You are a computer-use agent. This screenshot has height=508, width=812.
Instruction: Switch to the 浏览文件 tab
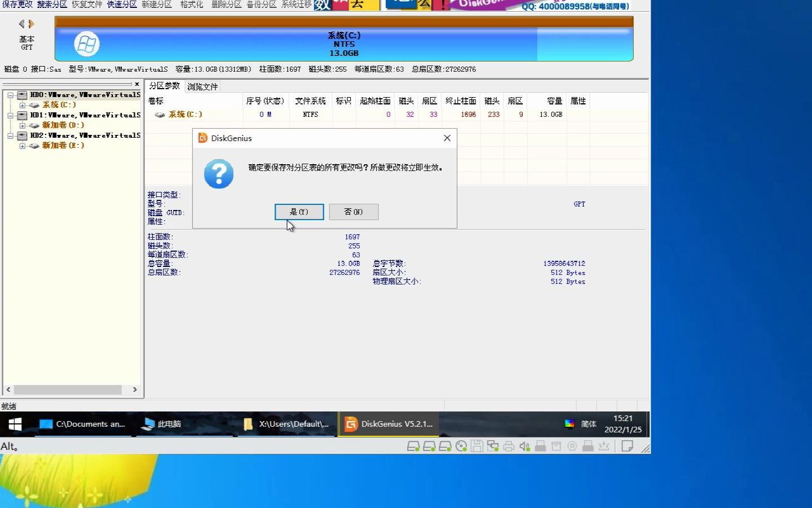(201, 86)
